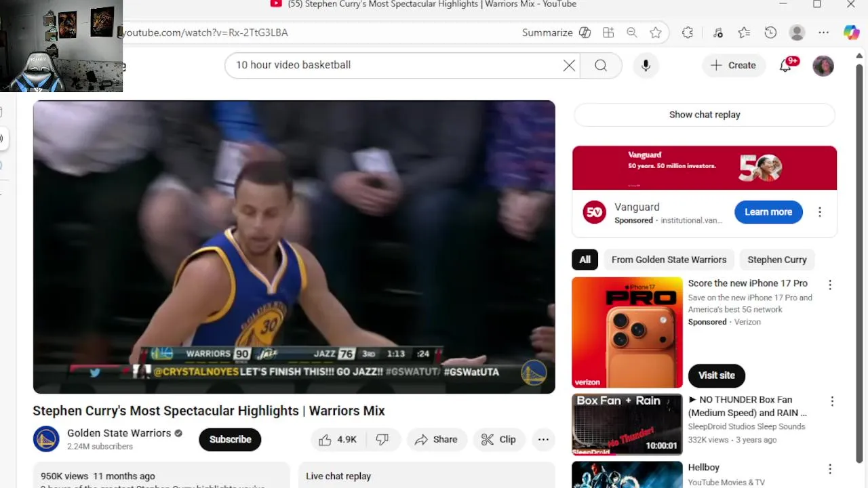868x488 pixels.
Task: Open Edge Settings and more menu
Action: click(x=823, y=33)
